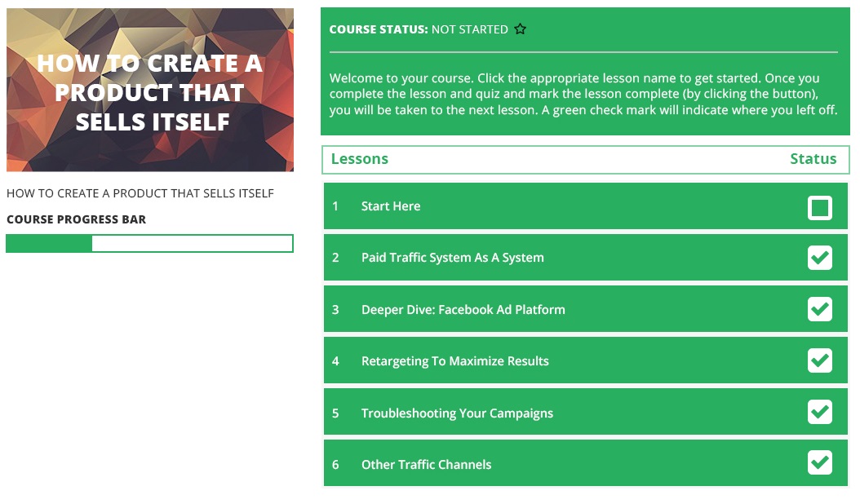Toggle Deeper Dive Facebook Ad Platform check mark
860x504 pixels.
819,310
